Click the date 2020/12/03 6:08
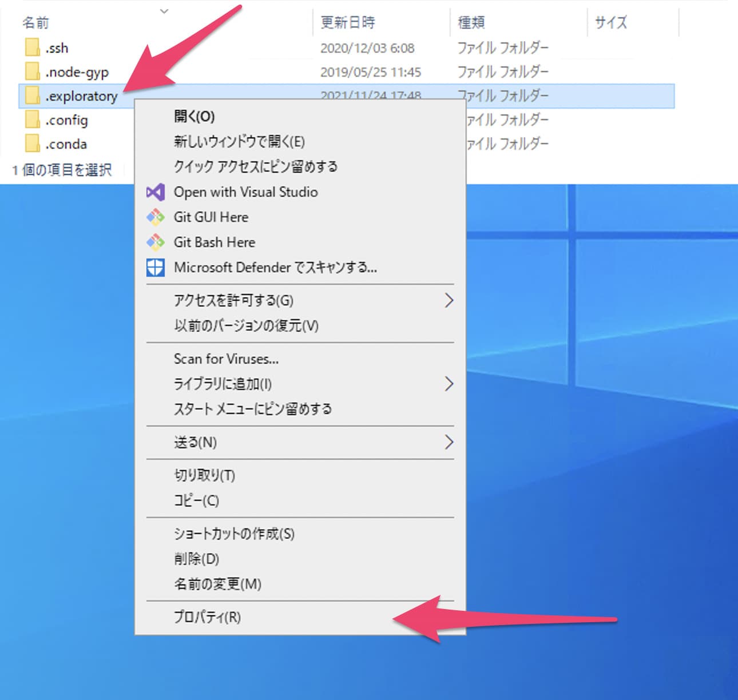Screen dimensions: 738x700 click(x=367, y=48)
